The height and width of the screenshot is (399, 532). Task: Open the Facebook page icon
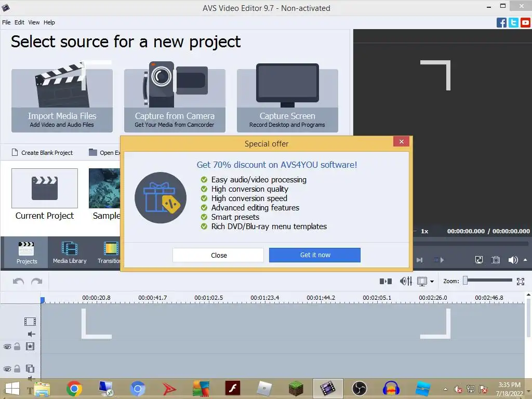(x=501, y=23)
